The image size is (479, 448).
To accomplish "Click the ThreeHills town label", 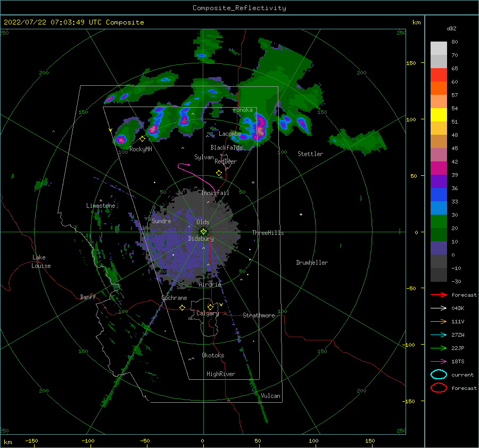I will 268,233.
